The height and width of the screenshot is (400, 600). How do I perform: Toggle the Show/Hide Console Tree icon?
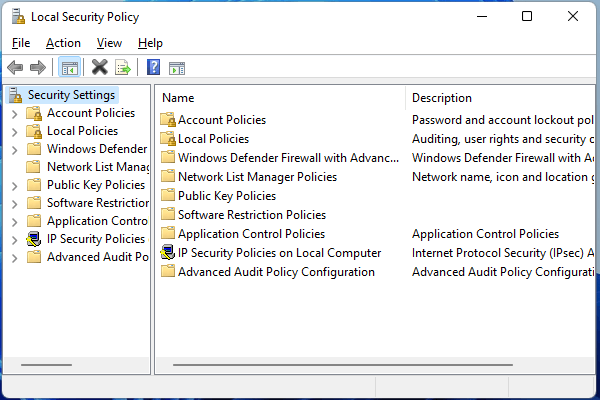coord(70,68)
